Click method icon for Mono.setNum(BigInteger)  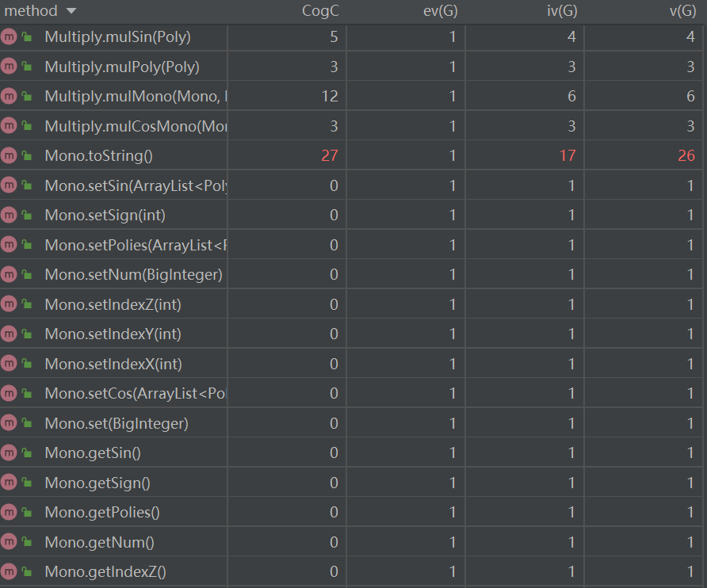9,274
